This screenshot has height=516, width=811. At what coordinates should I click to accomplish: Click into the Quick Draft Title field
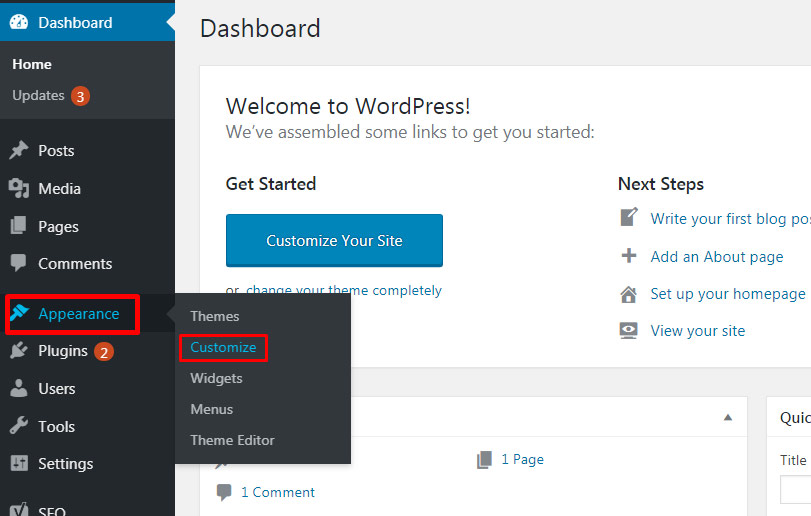point(795,490)
